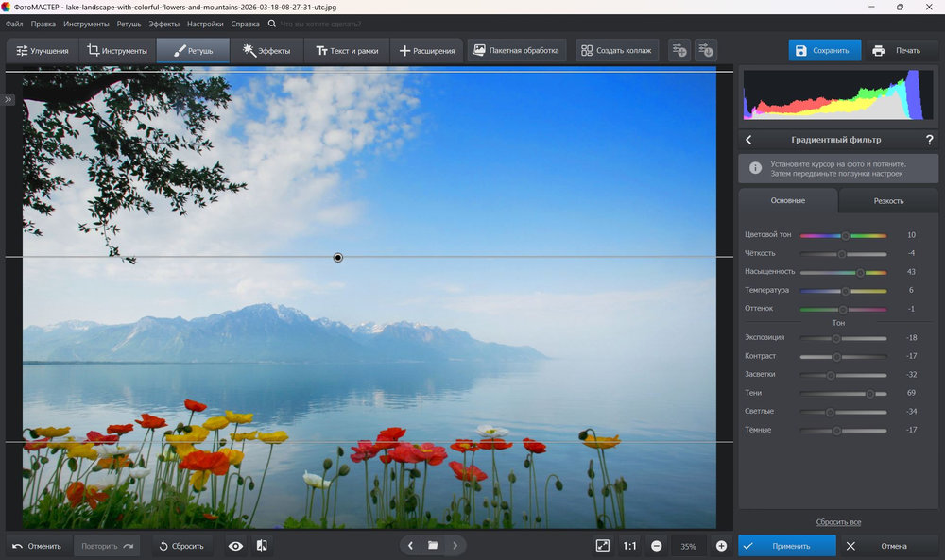Viewport: 945px width, 560px height.
Task: Zoom in with the plus icon
Action: coord(721,546)
